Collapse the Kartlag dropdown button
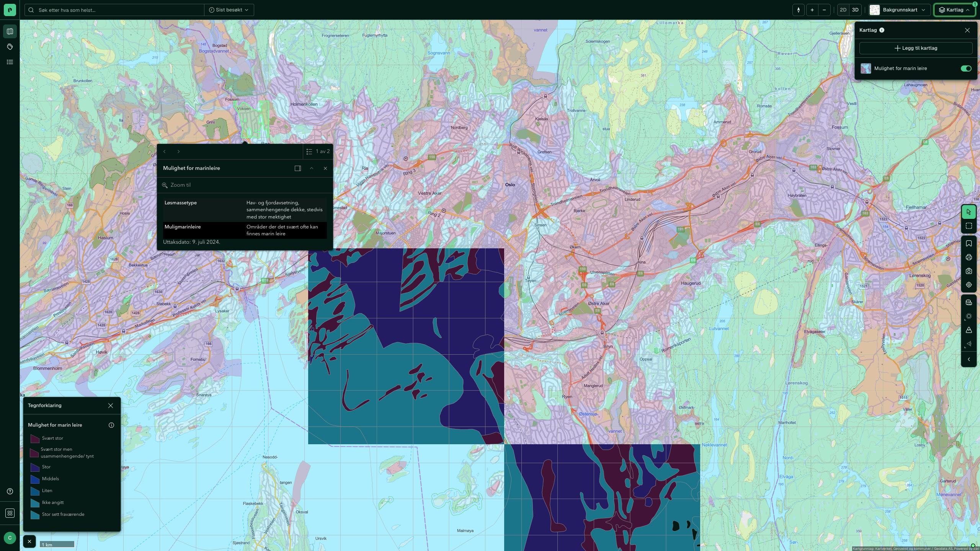The width and height of the screenshot is (980, 551). 954,10
